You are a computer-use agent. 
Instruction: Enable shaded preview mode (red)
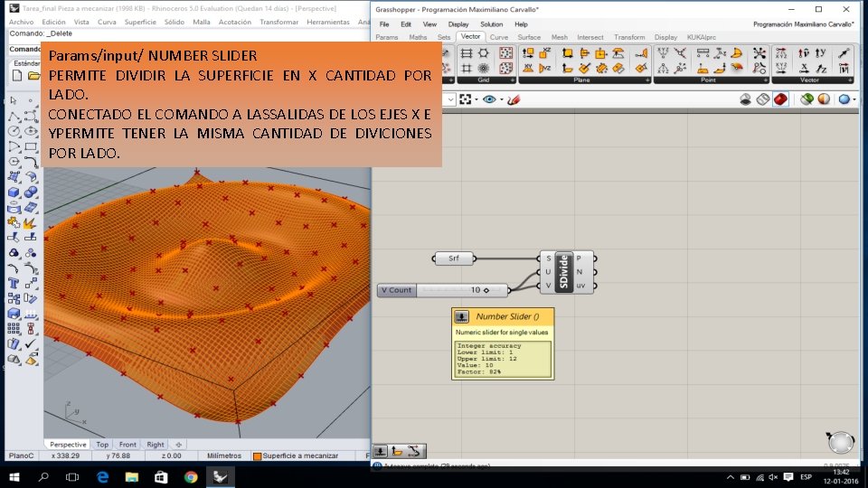tap(780, 99)
